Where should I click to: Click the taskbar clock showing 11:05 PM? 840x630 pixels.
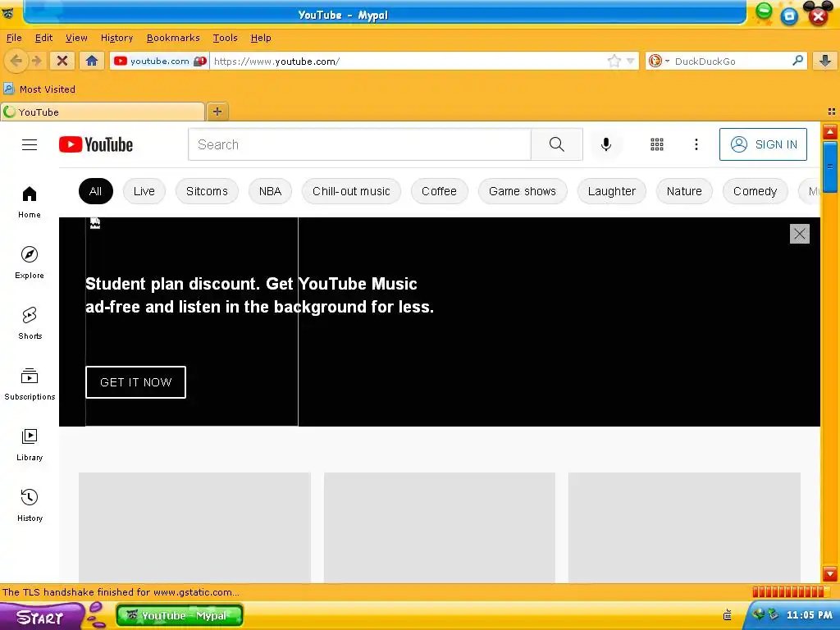(809, 614)
